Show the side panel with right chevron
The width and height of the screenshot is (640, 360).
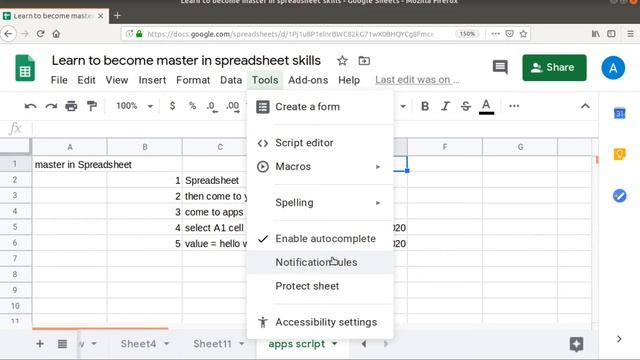pyautogui.click(x=619, y=339)
